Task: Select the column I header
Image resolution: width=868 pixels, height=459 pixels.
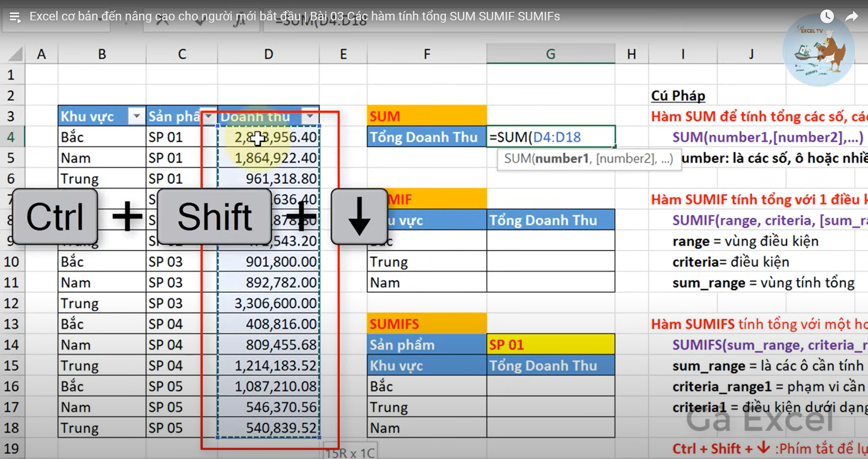Action: [683, 54]
